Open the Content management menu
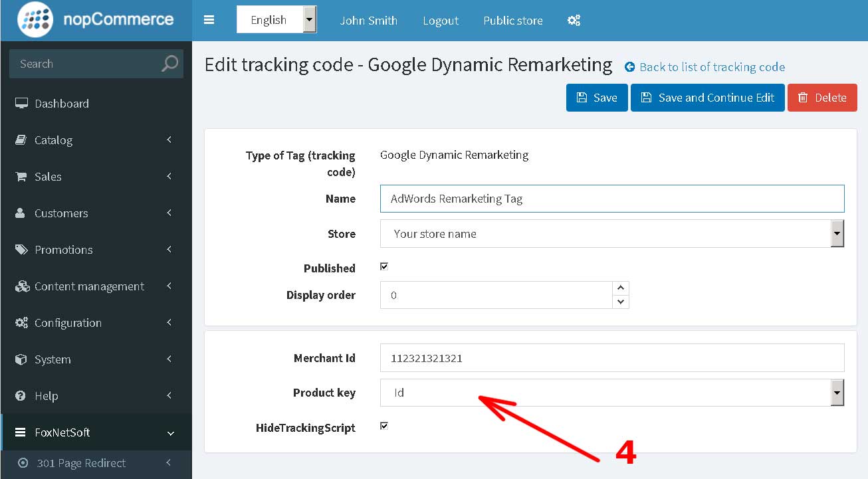The width and height of the screenshot is (868, 479). [x=96, y=286]
